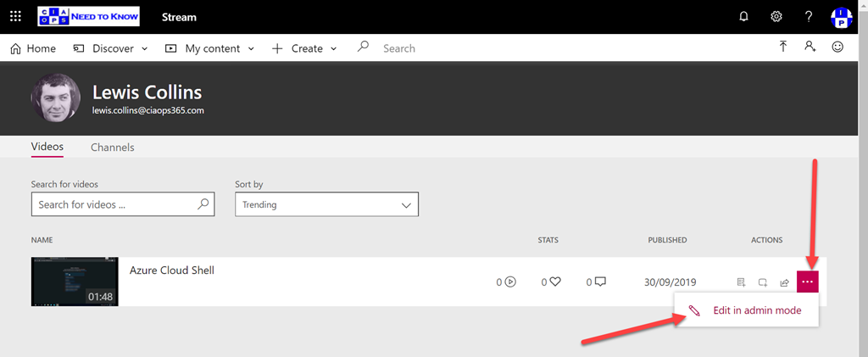Viewport: 868px width, 357px height.
Task: Click the Search for videos field
Action: click(x=116, y=204)
